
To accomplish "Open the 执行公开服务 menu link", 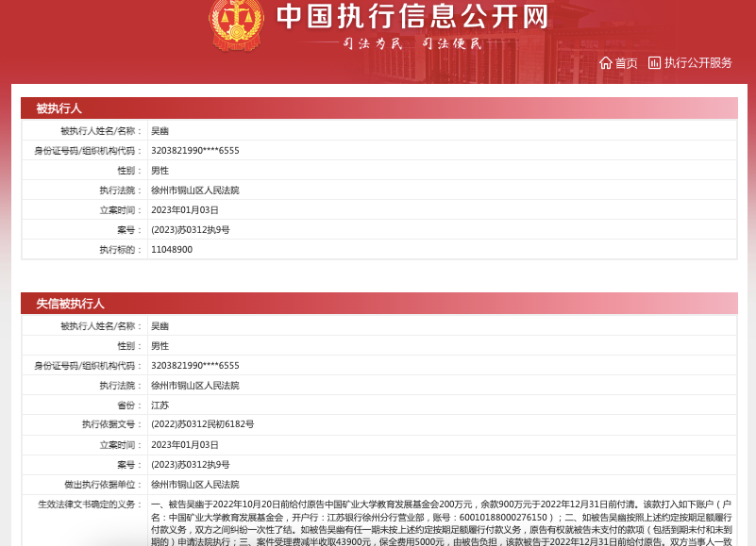I will click(697, 63).
